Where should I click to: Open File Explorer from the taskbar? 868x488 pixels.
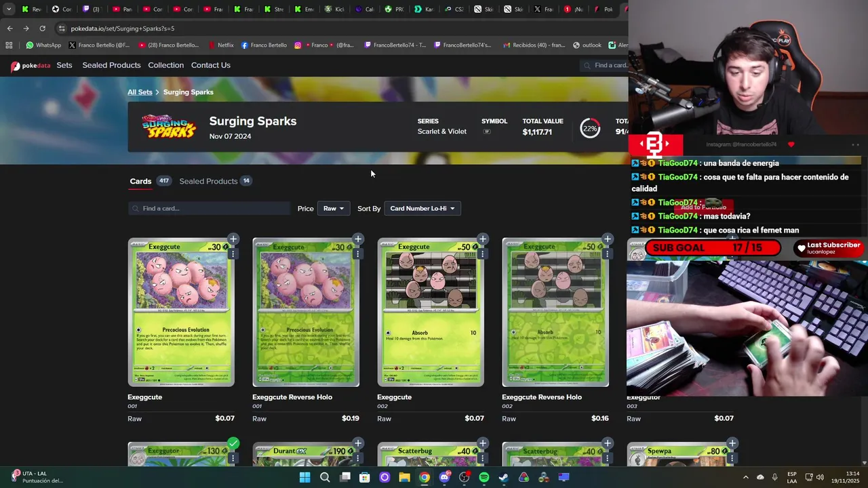tap(404, 477)
